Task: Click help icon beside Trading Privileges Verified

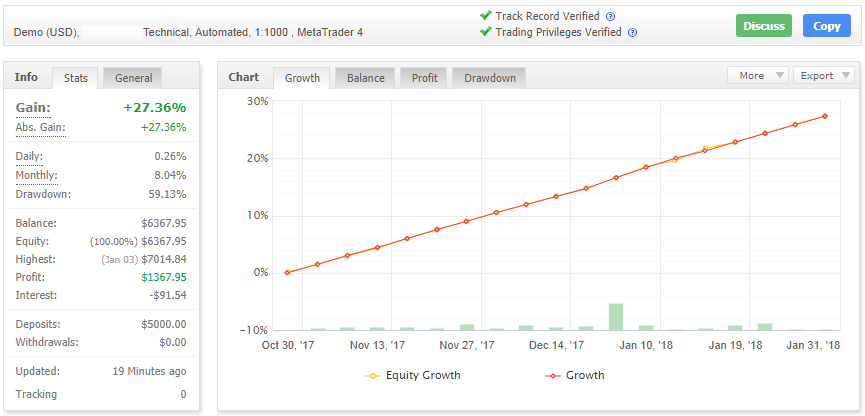Action: [633, 33]
